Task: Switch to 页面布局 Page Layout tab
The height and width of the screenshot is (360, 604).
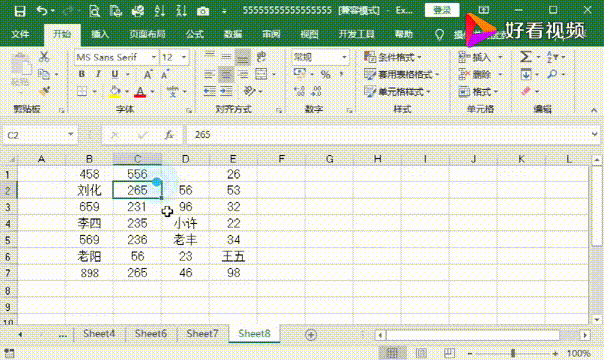Action: [x=147, y=34]
